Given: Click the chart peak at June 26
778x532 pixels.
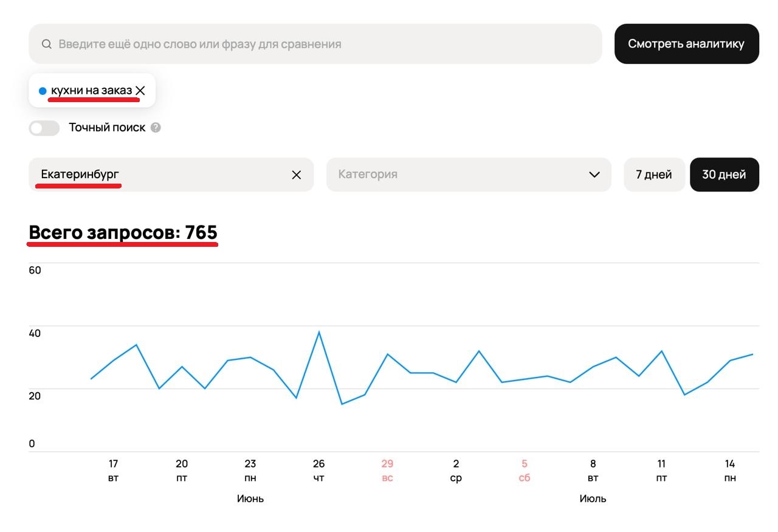Looking at the screenshot, I should (319, 332).
